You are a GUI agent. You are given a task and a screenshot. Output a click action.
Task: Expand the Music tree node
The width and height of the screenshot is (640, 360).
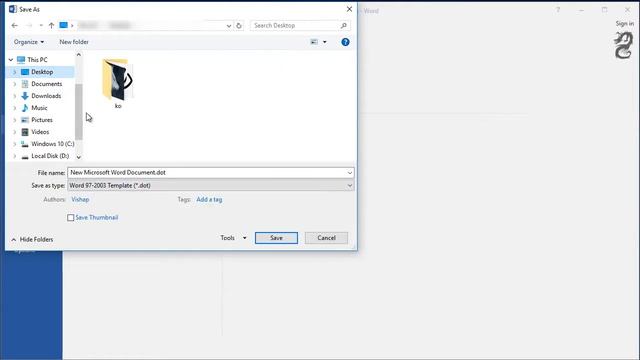[15, 108]
